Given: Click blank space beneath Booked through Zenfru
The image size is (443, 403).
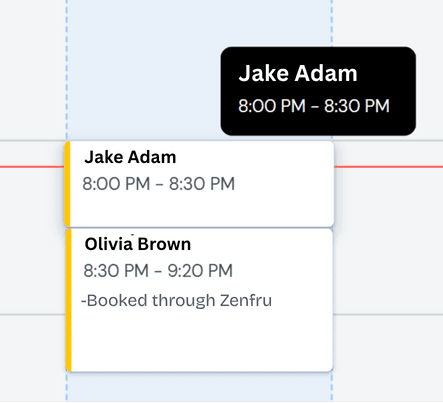Looking at the screenshot, I should click(x=202, y=340).
